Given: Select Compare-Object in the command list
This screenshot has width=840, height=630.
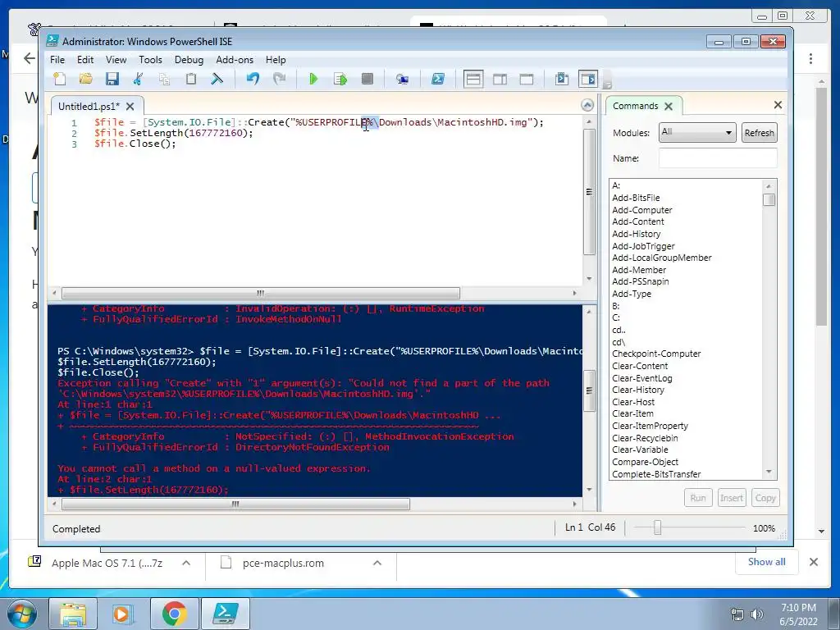Looking at the screenshot, I should (x=645, y=462).
